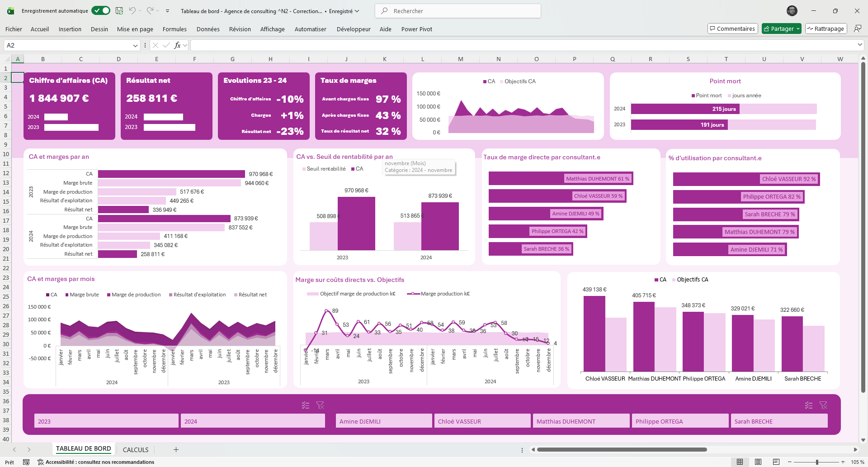Image resolution: width=868 pixels, height=467 pixels.
Task: Click the save icon in title bar
Action: [119, 10]
